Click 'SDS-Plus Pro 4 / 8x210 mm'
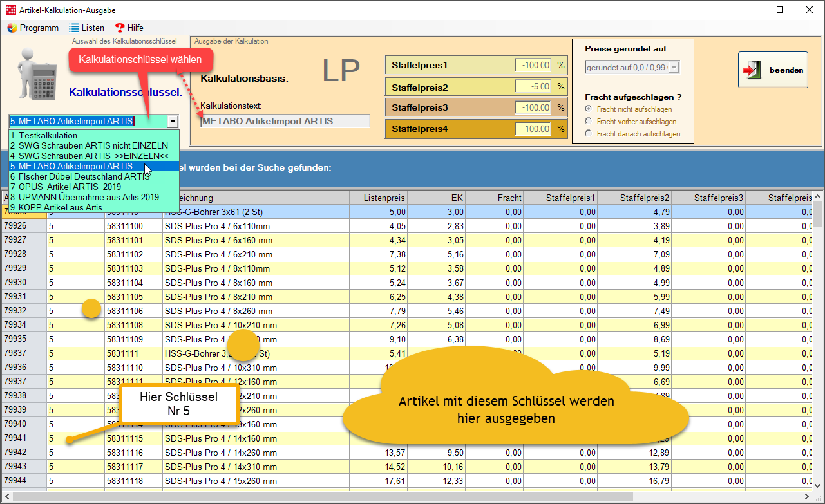This screenshot has width=825, height=504. tap(256, 297)
